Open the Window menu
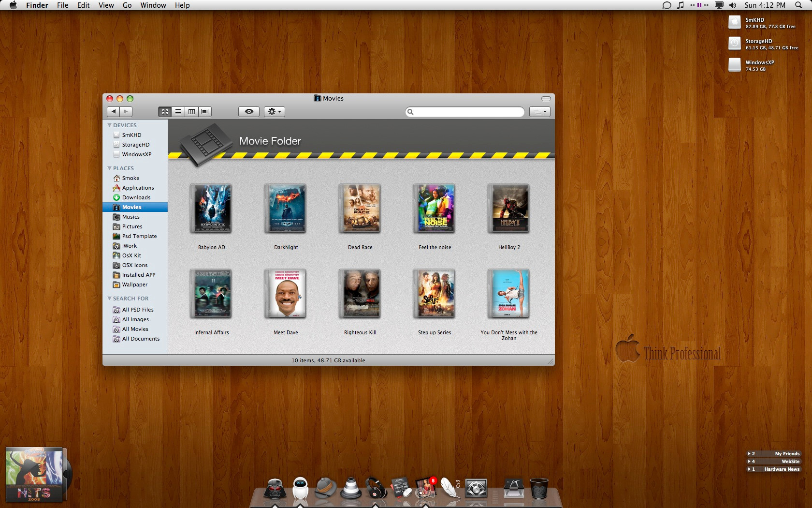812x508 pixels. (x=153, y=5)
